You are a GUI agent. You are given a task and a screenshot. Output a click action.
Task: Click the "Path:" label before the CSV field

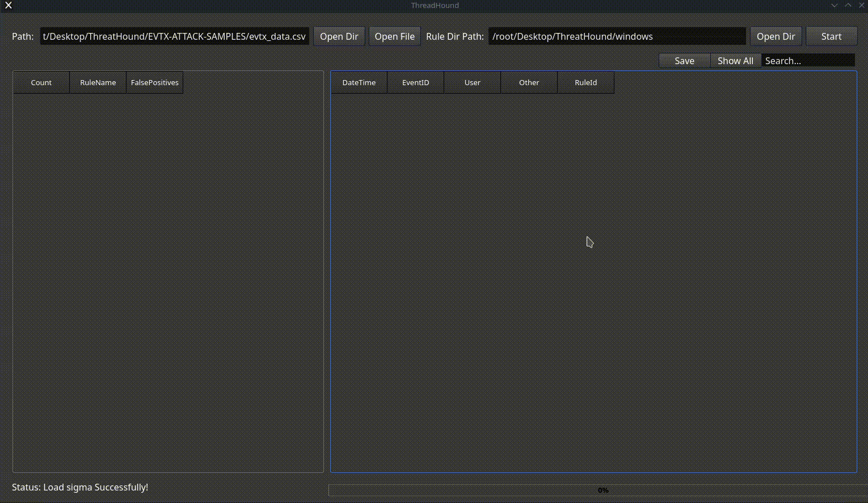point(23,36)
